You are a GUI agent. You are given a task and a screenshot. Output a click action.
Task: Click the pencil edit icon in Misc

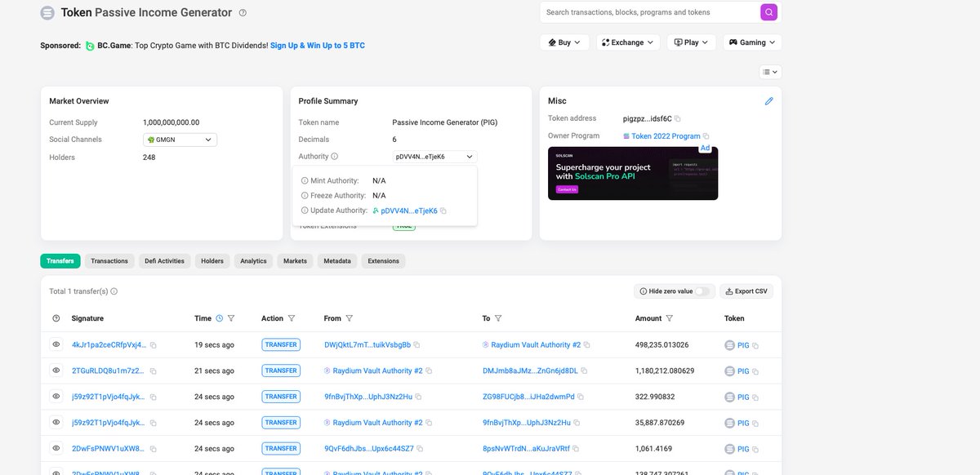click(x=768, y=101)
